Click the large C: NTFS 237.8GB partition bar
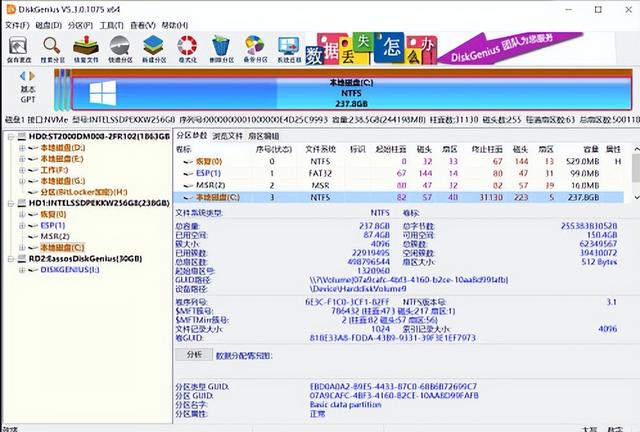Image resolution: width=640 pixels, height=432 pixels. [351, 93]
